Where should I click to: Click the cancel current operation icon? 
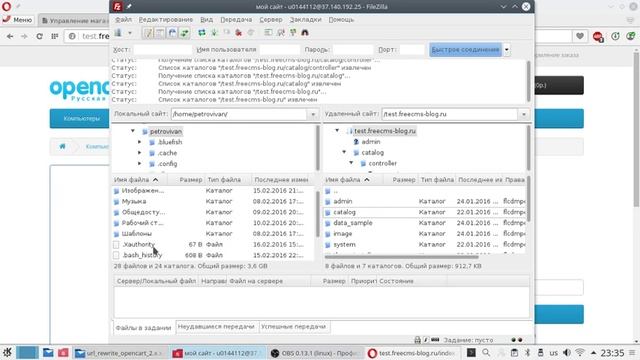(x=227, y=33)
